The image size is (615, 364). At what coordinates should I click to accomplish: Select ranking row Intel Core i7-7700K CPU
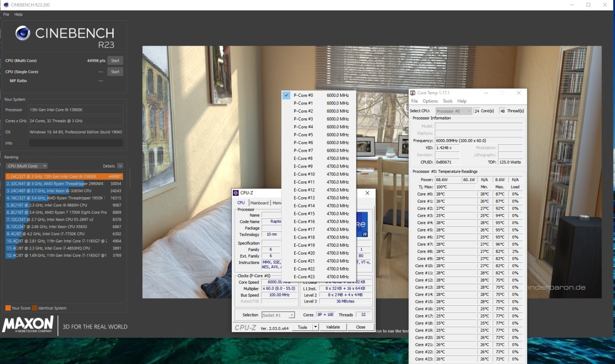[64, 234]
